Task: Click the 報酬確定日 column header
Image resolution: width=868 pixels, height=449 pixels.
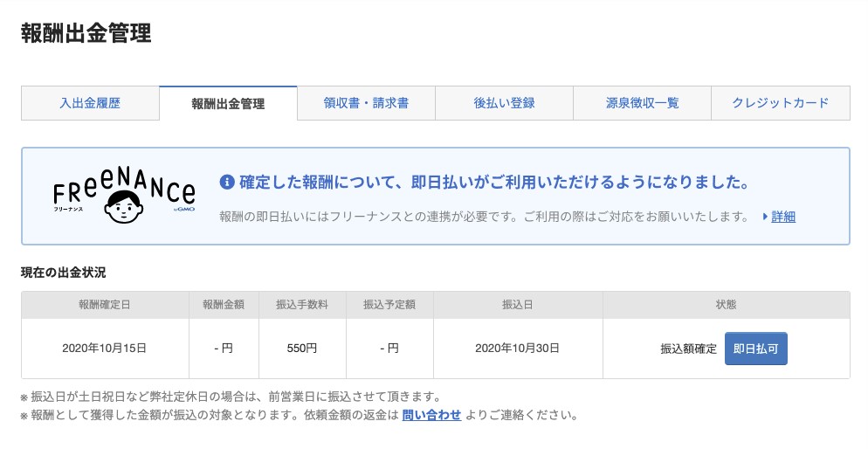Action: click(x=105, y=305)
